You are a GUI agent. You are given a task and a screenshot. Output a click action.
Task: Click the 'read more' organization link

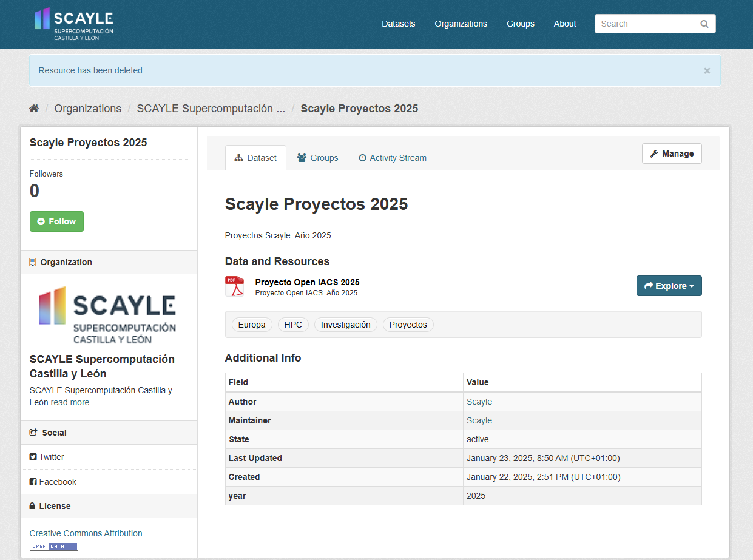(x=70, y=402)
